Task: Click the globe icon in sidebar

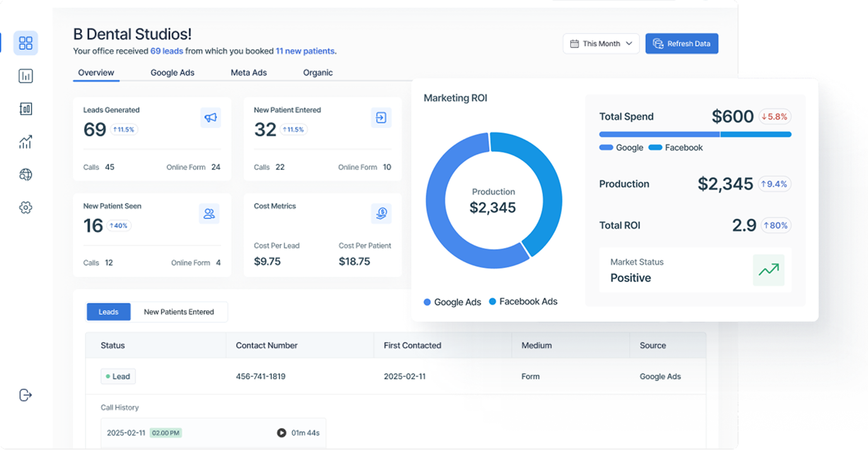Action: point(26,175)
